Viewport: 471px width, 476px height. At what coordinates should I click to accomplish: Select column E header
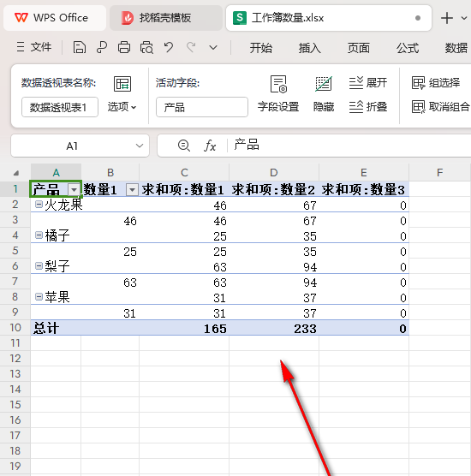coord(364,173)
